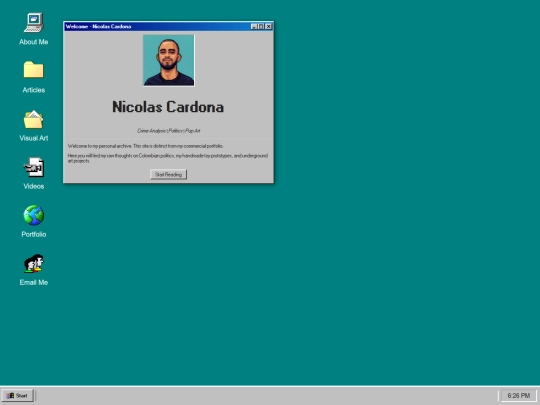Click the paragraph about Colombian politics

tap(168, 158)
